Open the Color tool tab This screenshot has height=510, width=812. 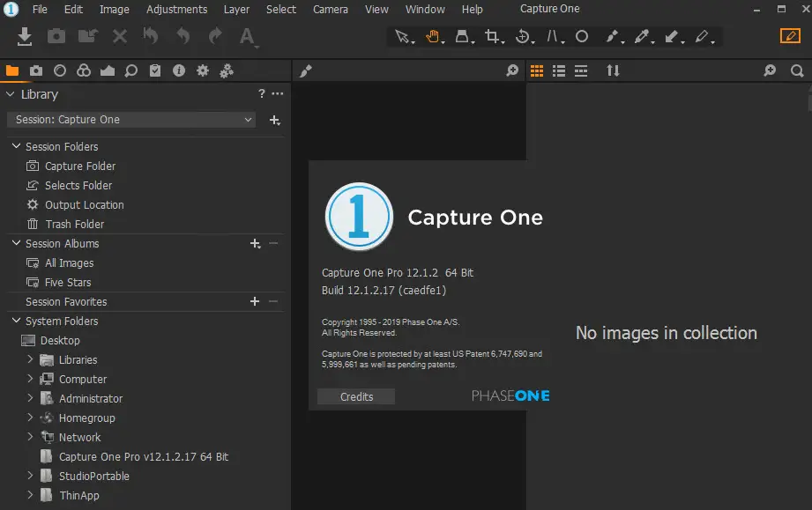(84, 70)
